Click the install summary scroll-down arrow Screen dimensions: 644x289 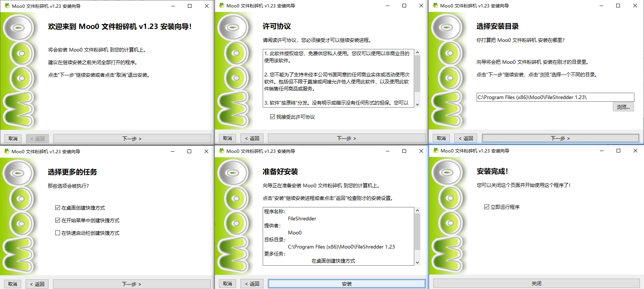click(417, 262)
